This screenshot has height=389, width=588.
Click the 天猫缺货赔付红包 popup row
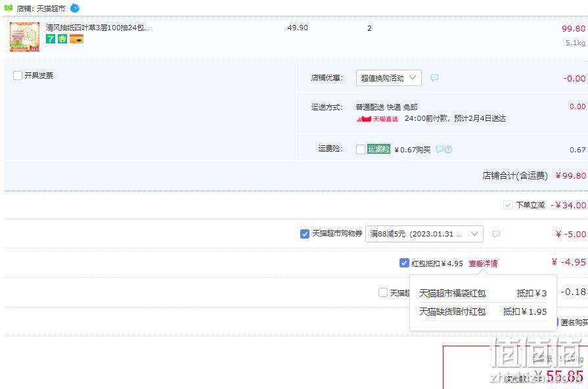tap(483, 311)
